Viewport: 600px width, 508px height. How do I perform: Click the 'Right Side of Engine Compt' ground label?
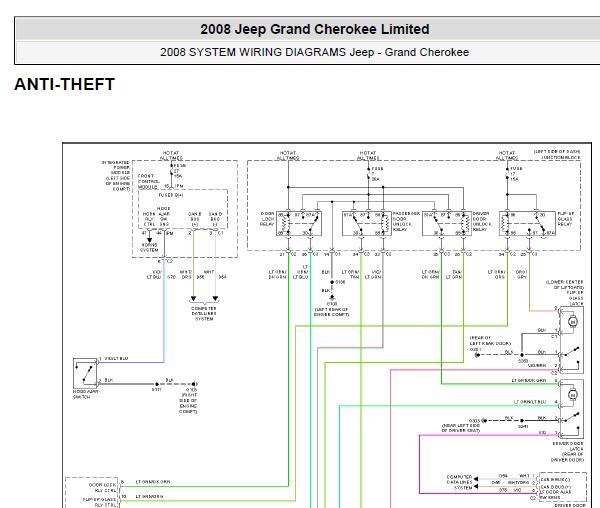(188, 403)
